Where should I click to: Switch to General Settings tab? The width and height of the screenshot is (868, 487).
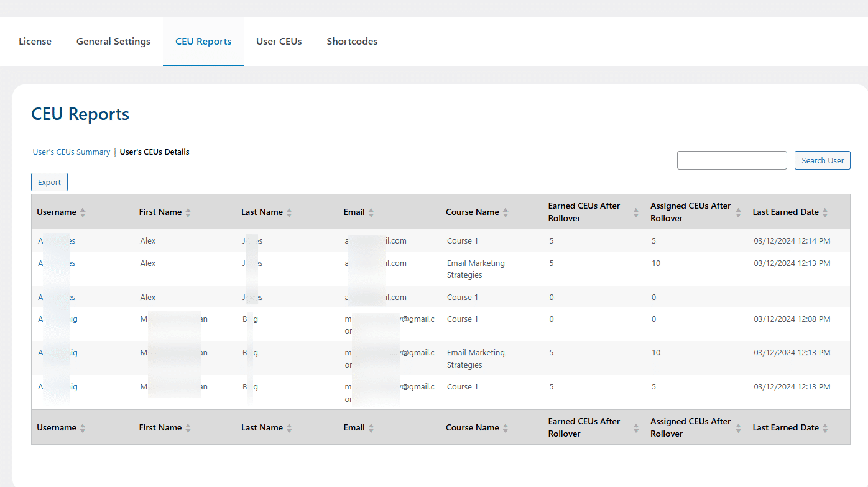point(113,42)
